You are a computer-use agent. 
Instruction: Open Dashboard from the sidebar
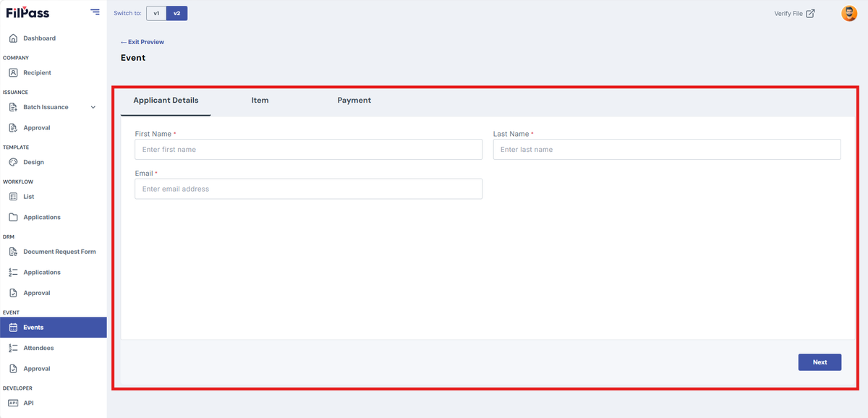[x=39, y=38]
